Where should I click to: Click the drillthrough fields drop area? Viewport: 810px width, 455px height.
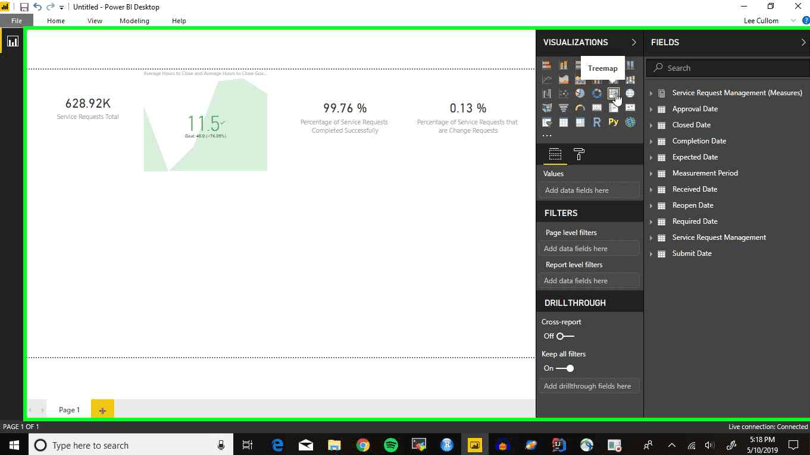pyautogui.click(x=589, y=386)
